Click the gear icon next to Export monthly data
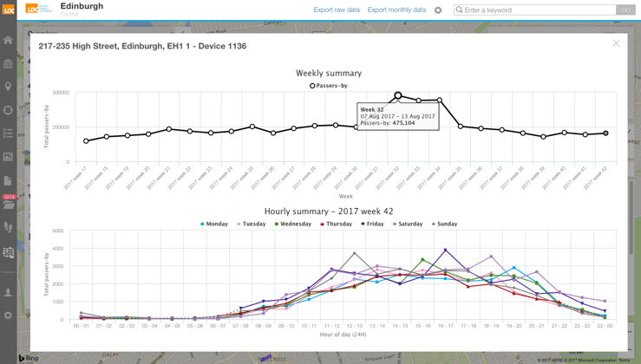The image size is (641, 364). click(438, 10)
